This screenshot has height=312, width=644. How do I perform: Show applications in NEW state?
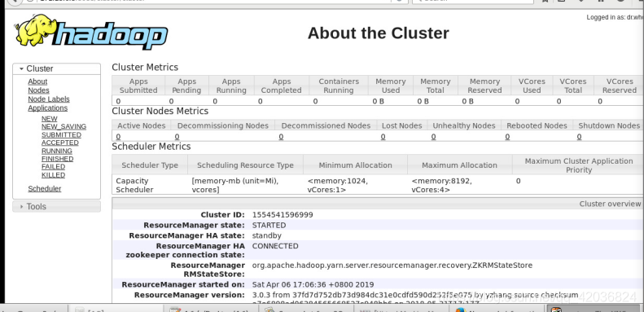tap(50, 118)
